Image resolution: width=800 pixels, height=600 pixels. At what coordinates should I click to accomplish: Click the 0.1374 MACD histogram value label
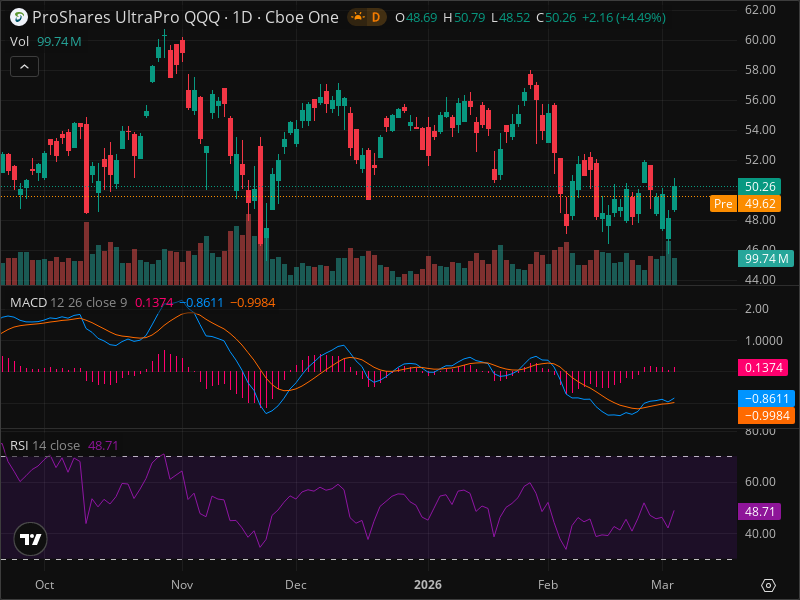[763, 367]
